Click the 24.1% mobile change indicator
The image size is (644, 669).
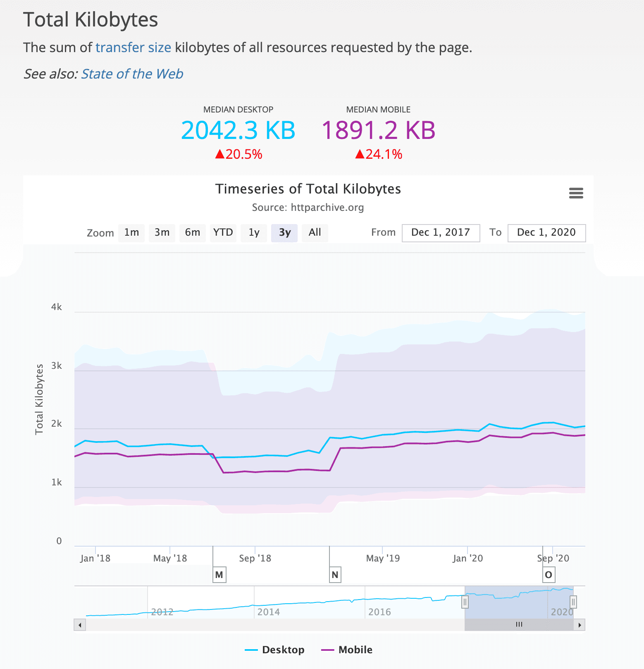point(379,155)
